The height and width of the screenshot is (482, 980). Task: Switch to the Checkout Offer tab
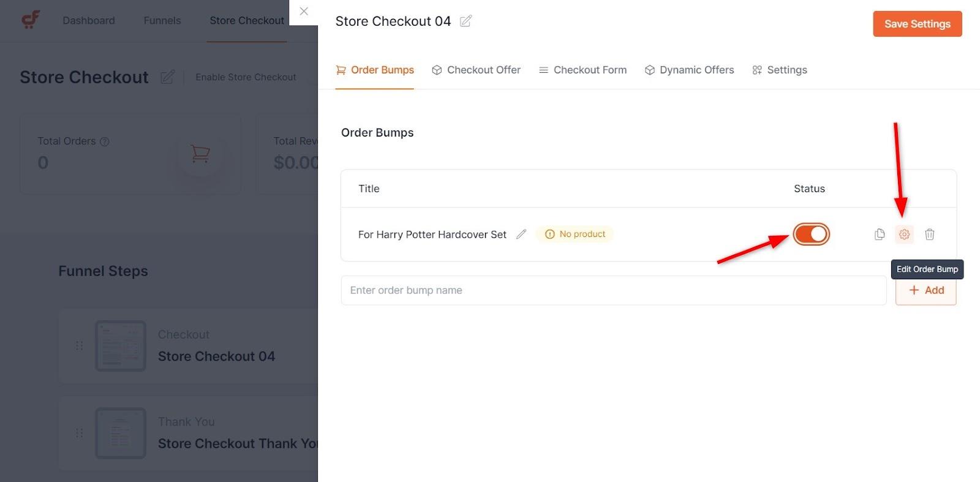tap(476, 70)
